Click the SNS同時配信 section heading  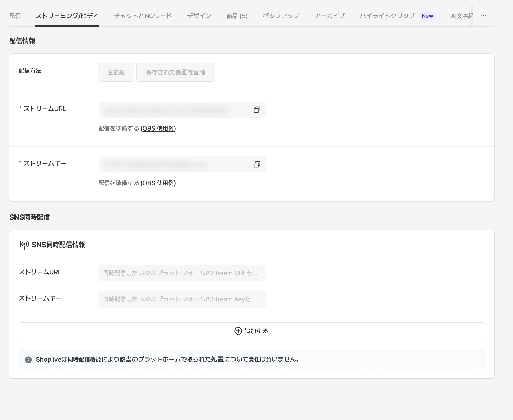29,217
